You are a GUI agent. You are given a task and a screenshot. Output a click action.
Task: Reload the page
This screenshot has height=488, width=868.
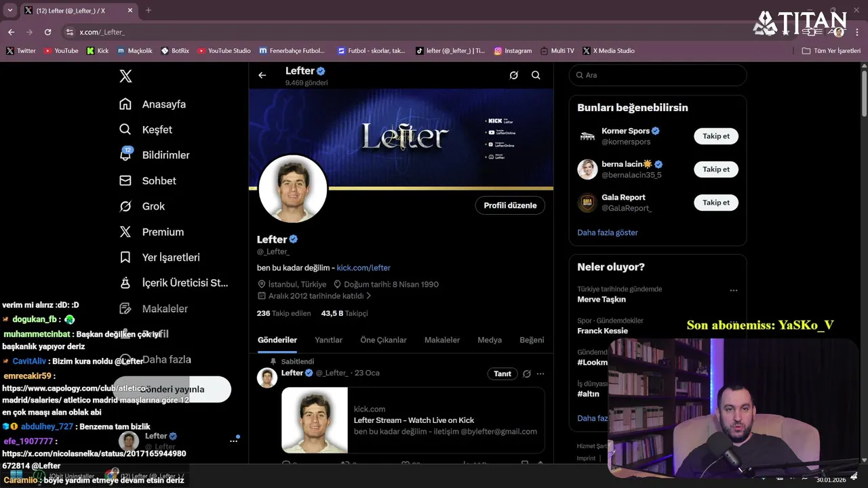pyautogui.click(x=47, y=32)
